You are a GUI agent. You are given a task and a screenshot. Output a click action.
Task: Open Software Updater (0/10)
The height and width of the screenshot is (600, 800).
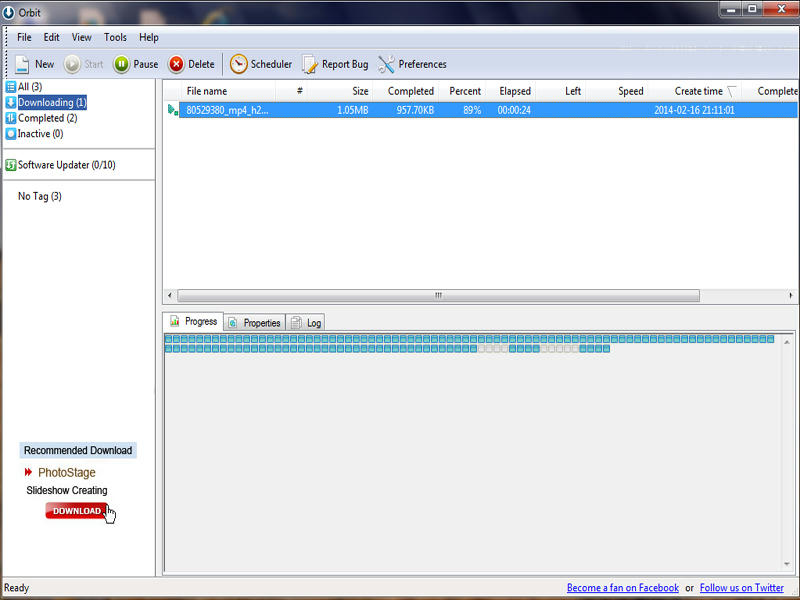(66, 165)
